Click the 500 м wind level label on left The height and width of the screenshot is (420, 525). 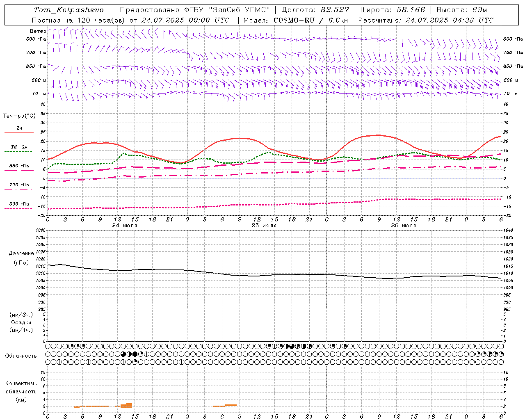39,80
